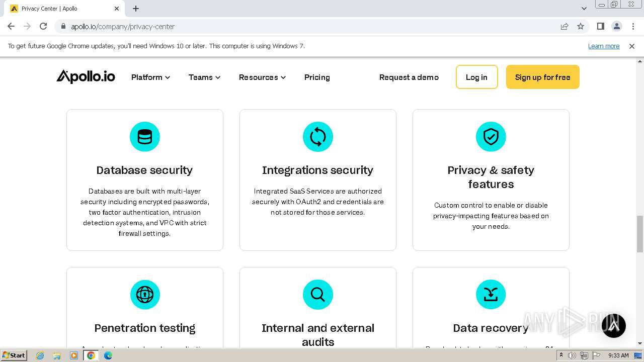Image resolution: width=644 pixels, height=362 pixels.
Task: Click the network tray icon
Action: click(584, 355)
